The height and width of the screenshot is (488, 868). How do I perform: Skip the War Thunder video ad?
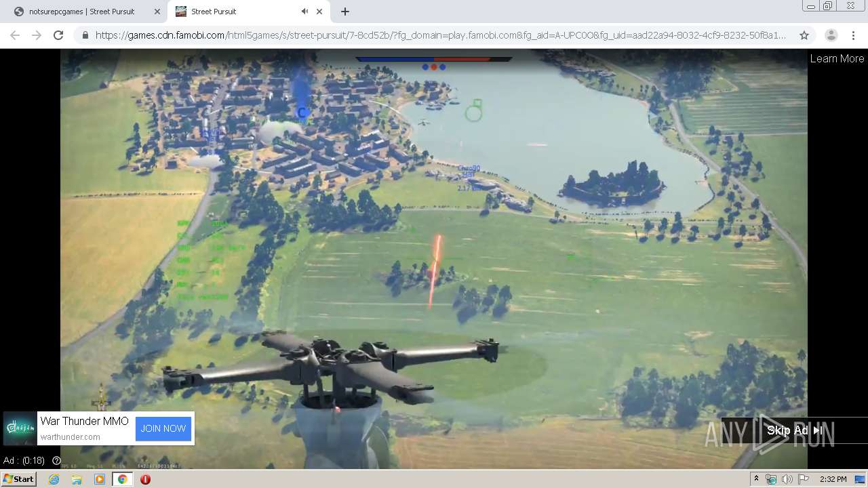pyautogui.click(x=794, y=430)
